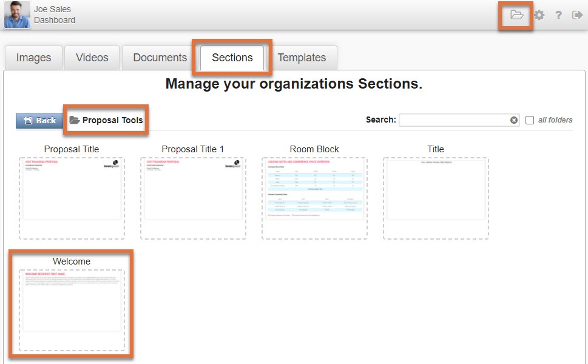Open settings gear icon

click(x=539, y=15)
